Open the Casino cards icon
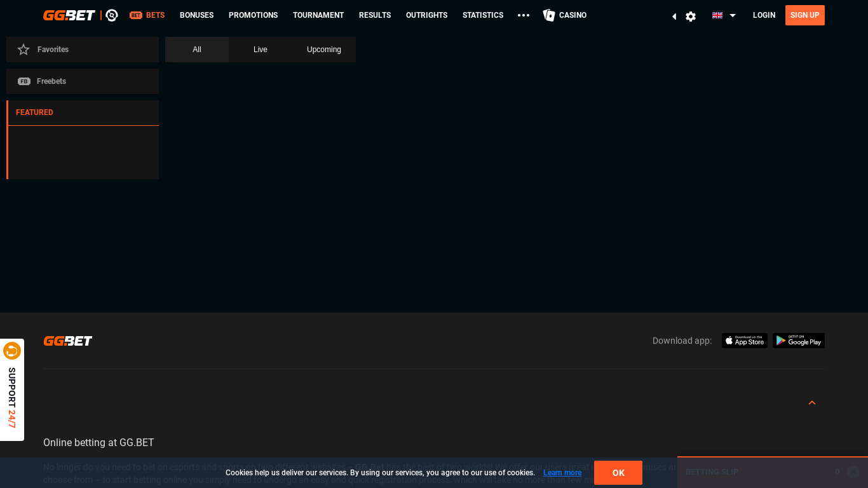This screenshot has width=868, height=488. pyautogui.click(x=549, y=15)
